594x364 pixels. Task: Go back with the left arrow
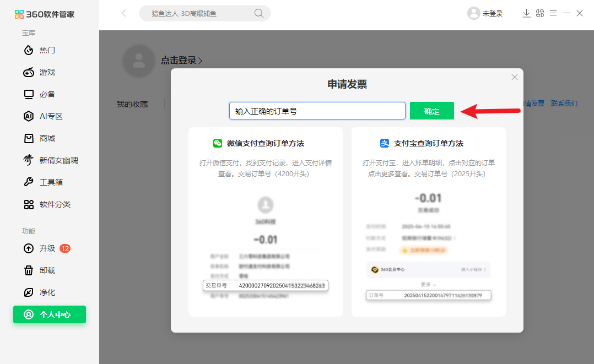click(123, 13)
